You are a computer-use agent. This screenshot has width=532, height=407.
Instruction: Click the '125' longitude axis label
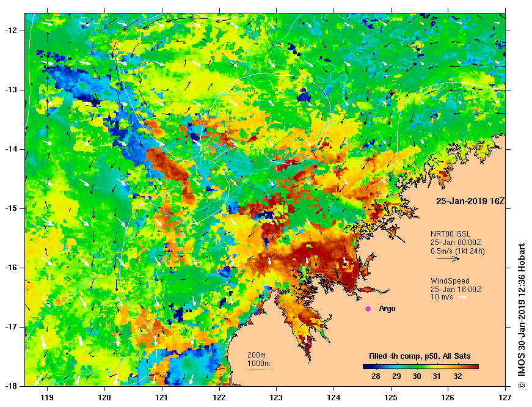tap(391, 397)
